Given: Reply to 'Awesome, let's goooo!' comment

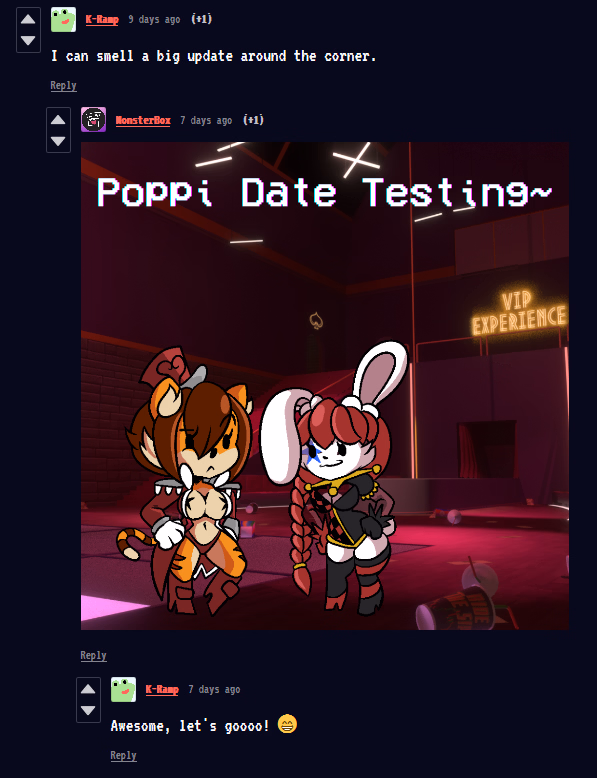Looking at the screenshot, I should click(x=123, y=755).
